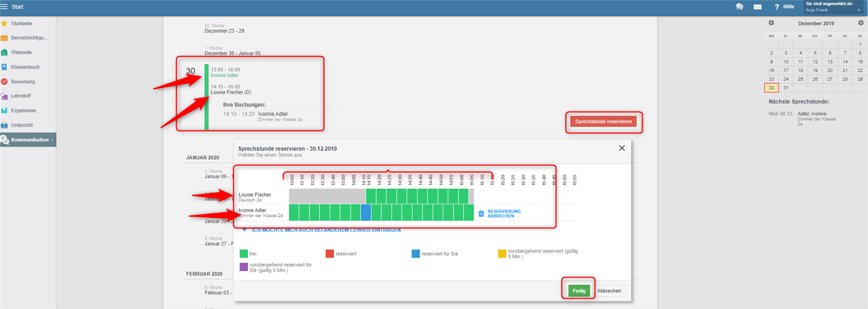Select December 31 in the calendar
This screenshot has height=309, width=868.
786,88
